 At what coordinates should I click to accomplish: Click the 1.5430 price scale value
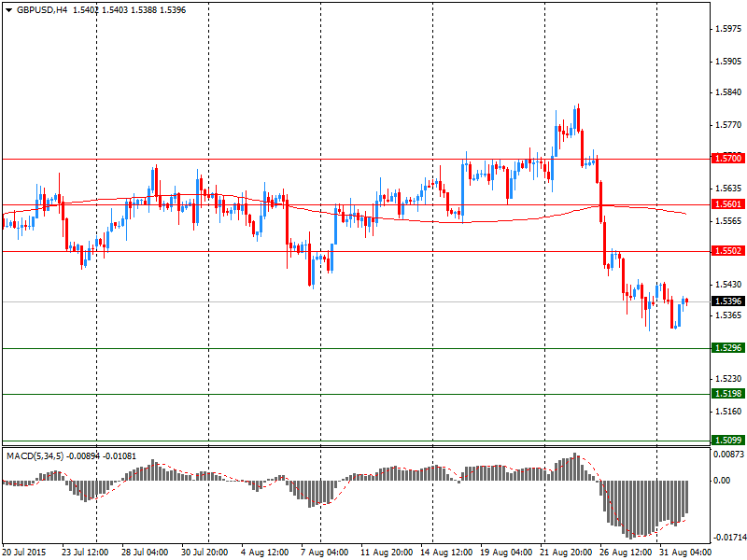click(729, 285)
